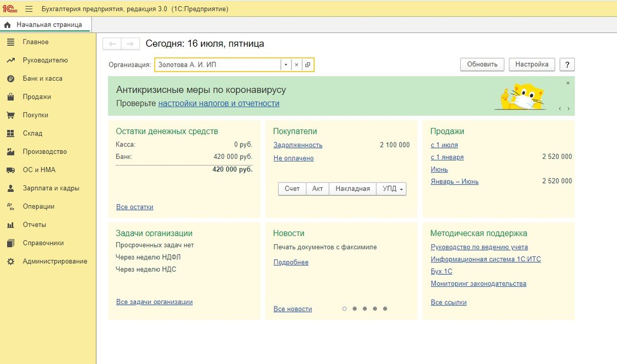
Task: Click the home icon on Начальная страница tab
Action: [x=8, y=25]
